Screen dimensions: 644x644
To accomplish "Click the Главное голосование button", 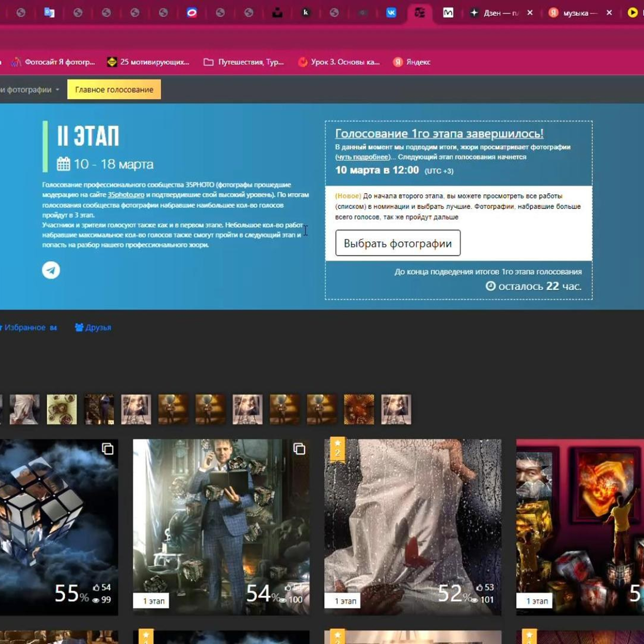I will (x=114, y=90).
